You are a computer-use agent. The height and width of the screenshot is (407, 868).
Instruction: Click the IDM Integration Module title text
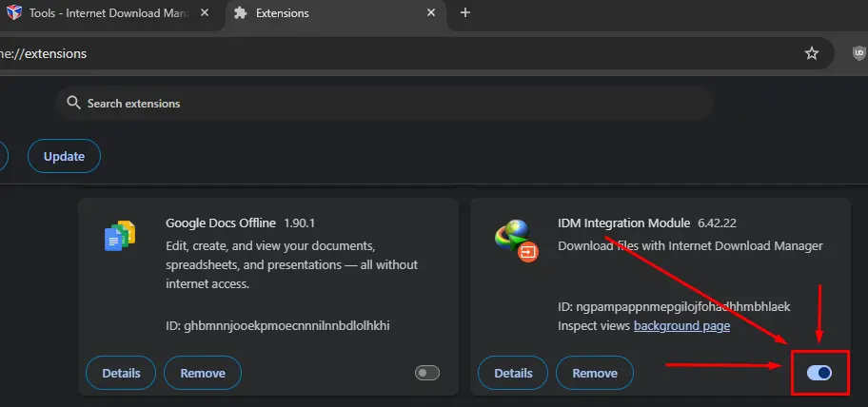[x=624, y=223]
